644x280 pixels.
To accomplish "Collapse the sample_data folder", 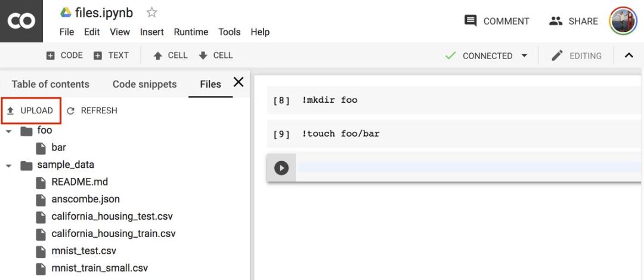I will coord(9,165).
